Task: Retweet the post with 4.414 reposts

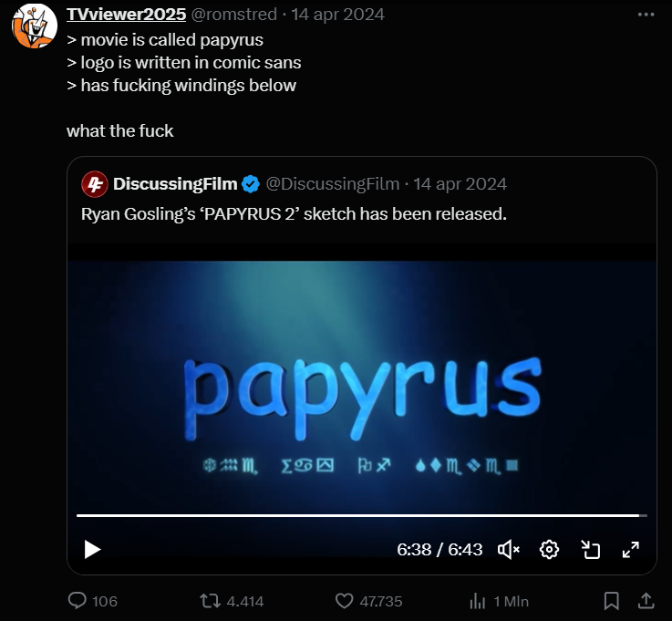Action: 211,601
